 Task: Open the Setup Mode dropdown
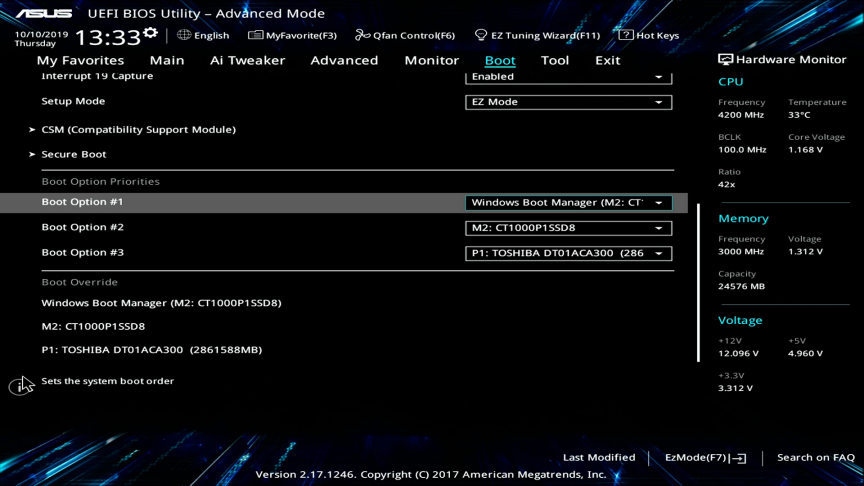click(x=569, y=102)
